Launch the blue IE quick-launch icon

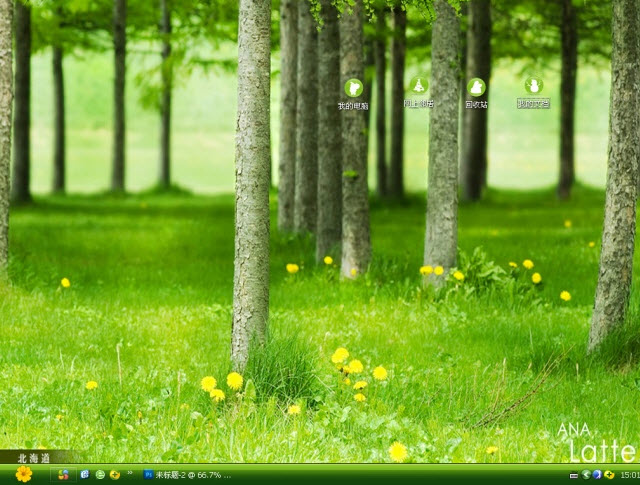click(x=85, y=474)
